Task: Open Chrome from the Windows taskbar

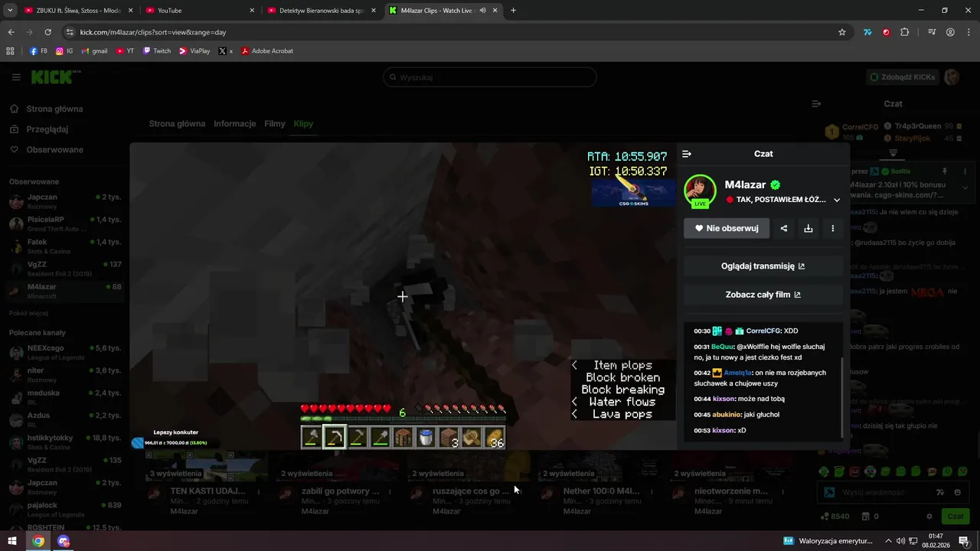Action: pos(38,541)
